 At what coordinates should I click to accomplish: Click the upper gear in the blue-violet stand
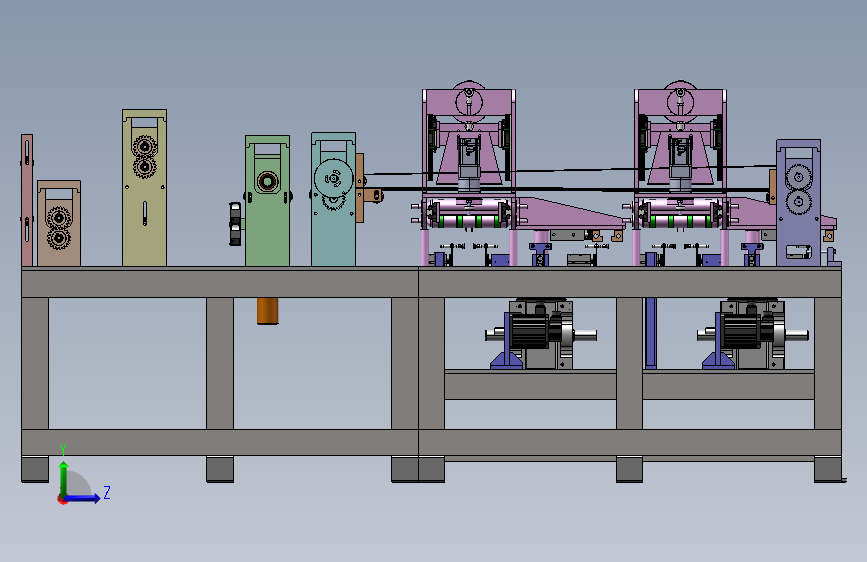click(798, 178)
